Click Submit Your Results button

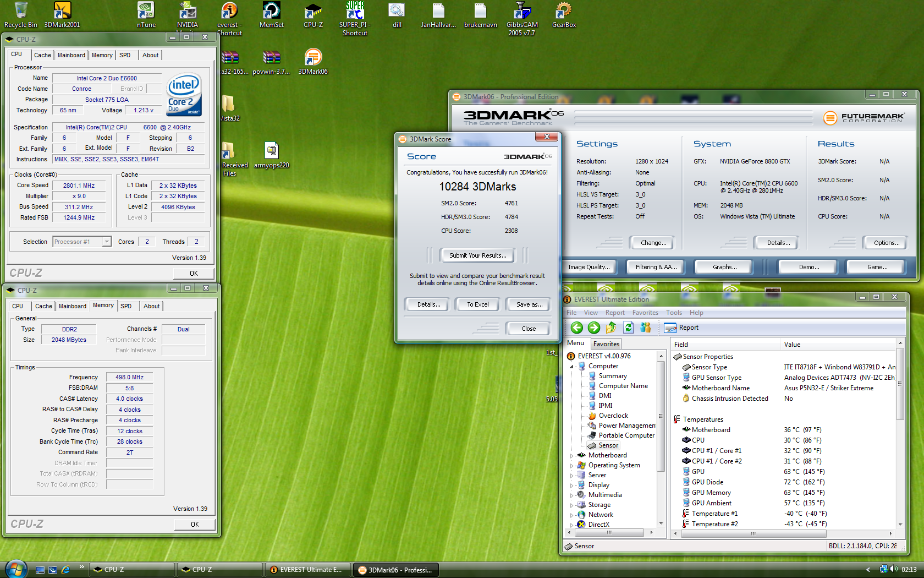point(477,255)
